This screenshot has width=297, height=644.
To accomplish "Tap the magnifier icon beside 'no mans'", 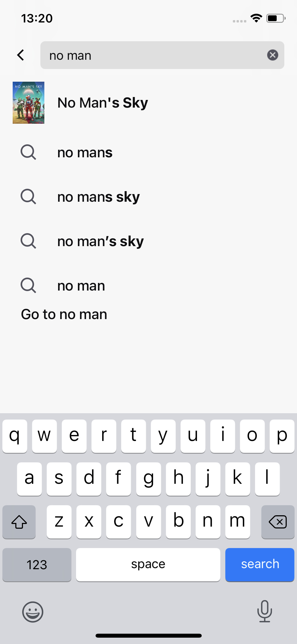I will 28,152.
